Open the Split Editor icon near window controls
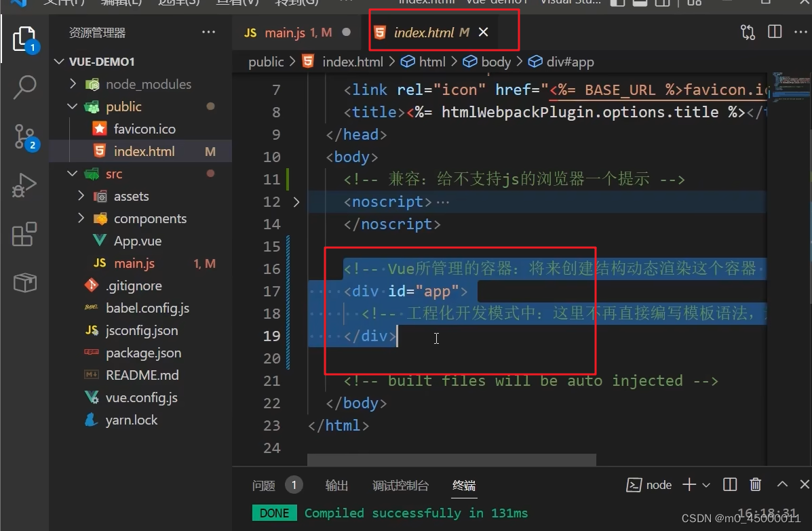 774,31
